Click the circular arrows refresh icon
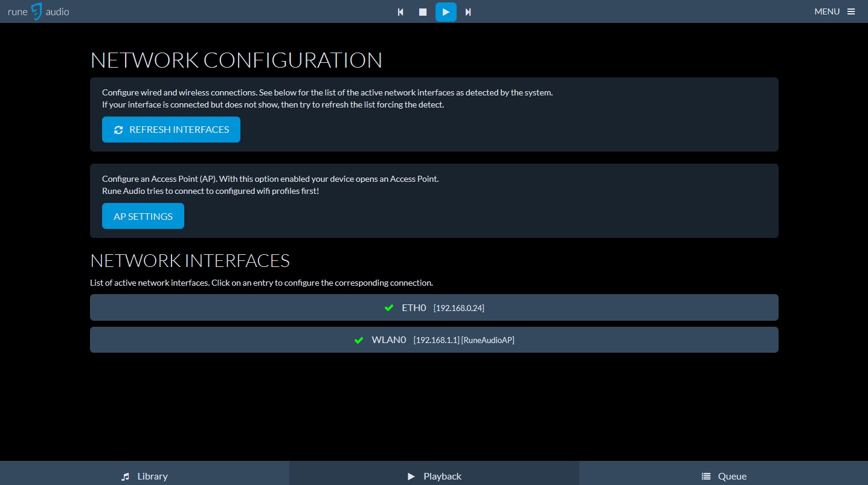The width and height of the screenshot is (868, 485). pyautogui.click(x=118, y=130)
